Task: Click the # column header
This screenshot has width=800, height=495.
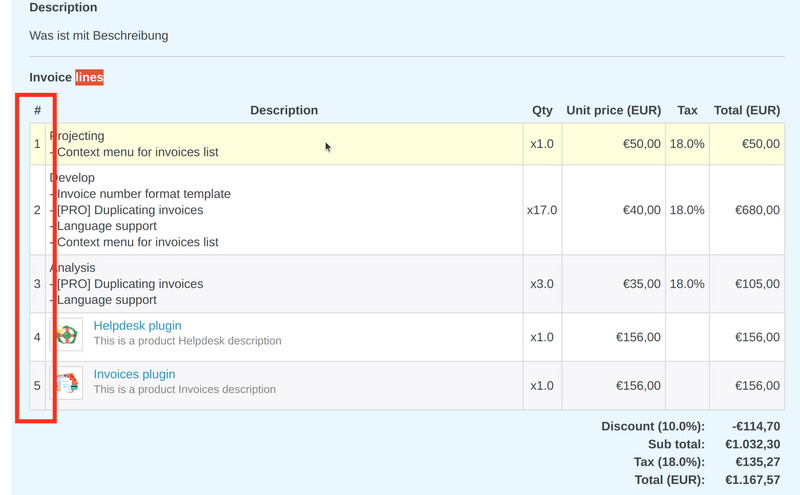Action: 37,111
